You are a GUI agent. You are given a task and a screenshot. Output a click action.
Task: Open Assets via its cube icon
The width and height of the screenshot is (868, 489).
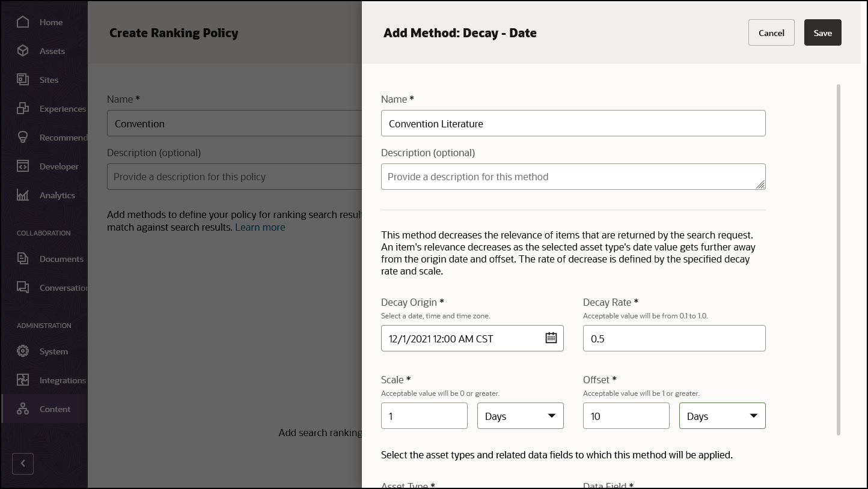(23, 51)
